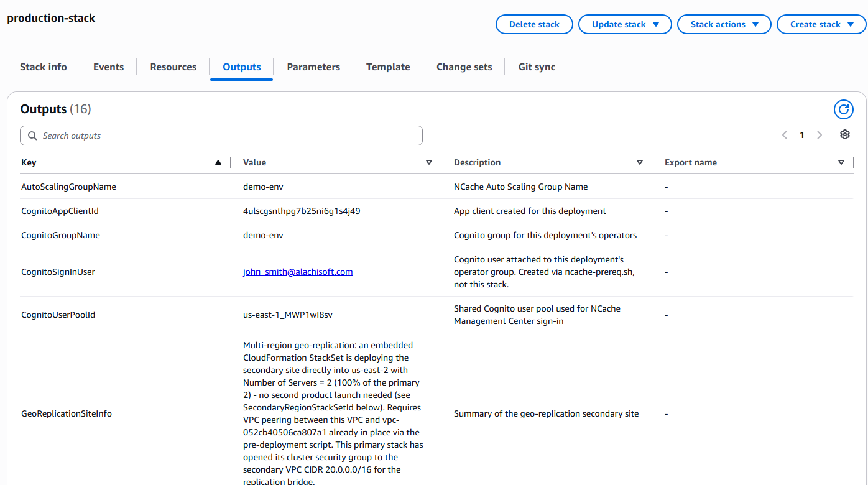The width and height of the screenshot is (868, 485).
Task: Open the outputs table settings gear
Action: (x=844, y=134)
